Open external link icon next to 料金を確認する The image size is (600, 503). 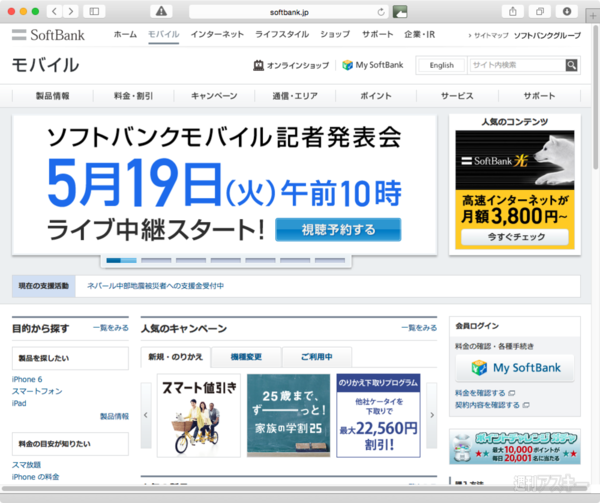point(512,393)
